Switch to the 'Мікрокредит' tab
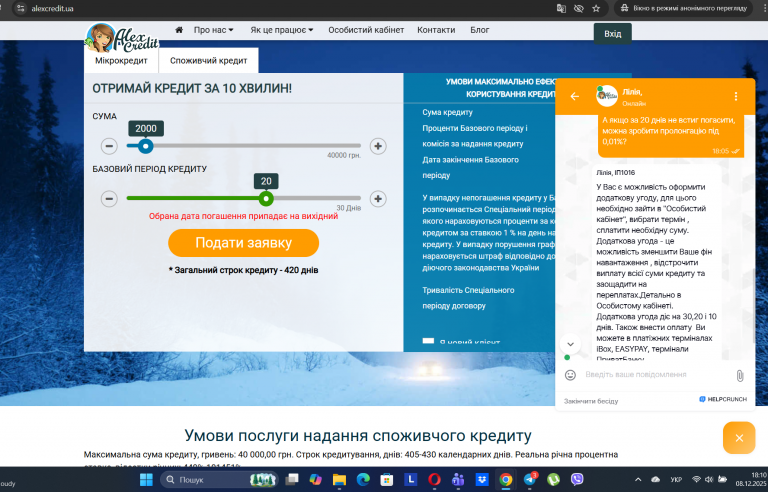Screen dimensions: 768x492 121,61
